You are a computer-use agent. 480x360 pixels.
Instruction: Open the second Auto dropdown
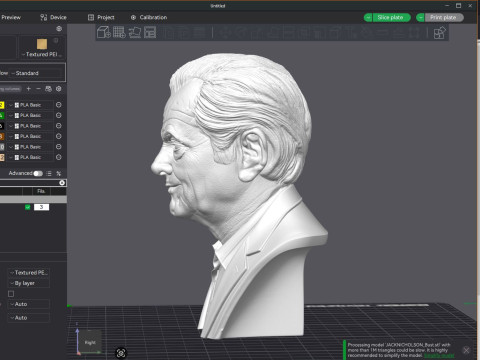[x=29, y=318]
